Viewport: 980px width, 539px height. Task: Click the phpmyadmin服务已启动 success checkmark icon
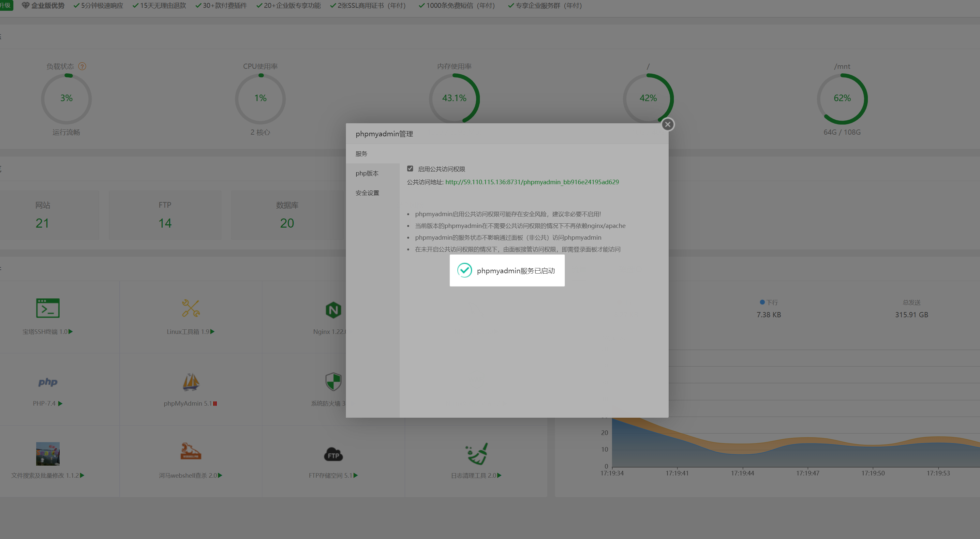[x=464, y=270]
